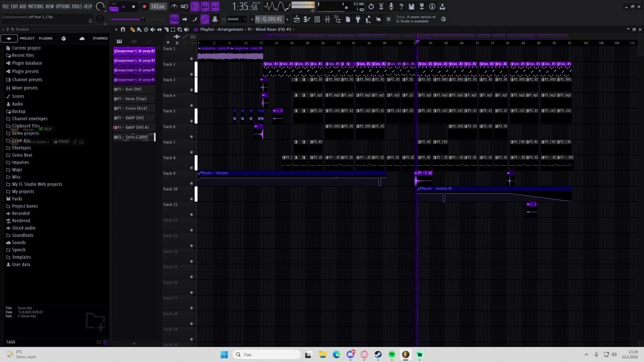Toggle the metronome
644x362 pixels.
tap(174, 7)
